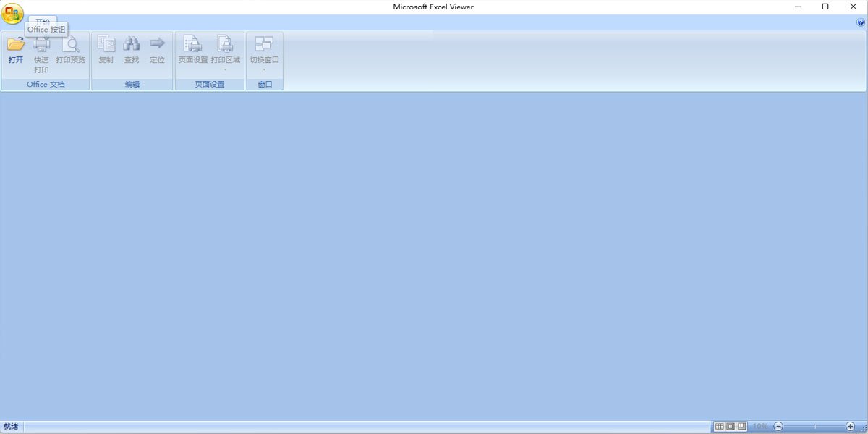Click the window resize grip corner
The width and height of the screenshot is (868, 434).
click(862, 428)
